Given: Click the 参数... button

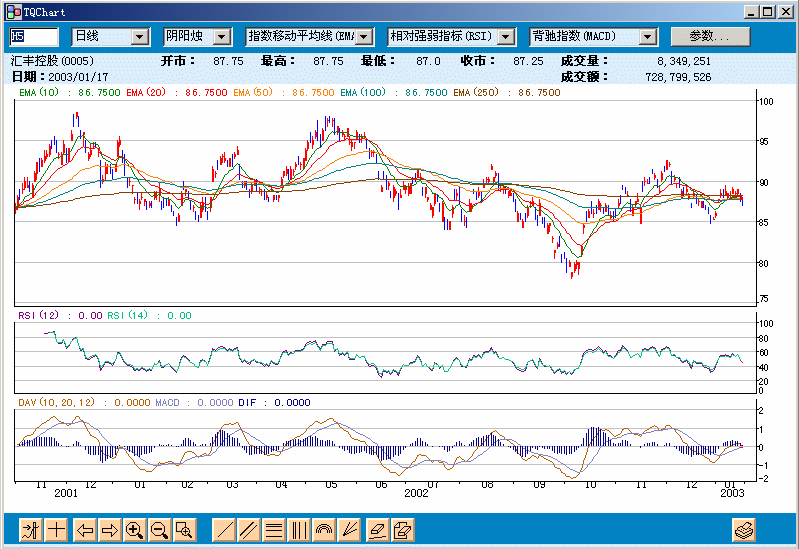Looking at the screenshot, I should [x=710, y=36].
